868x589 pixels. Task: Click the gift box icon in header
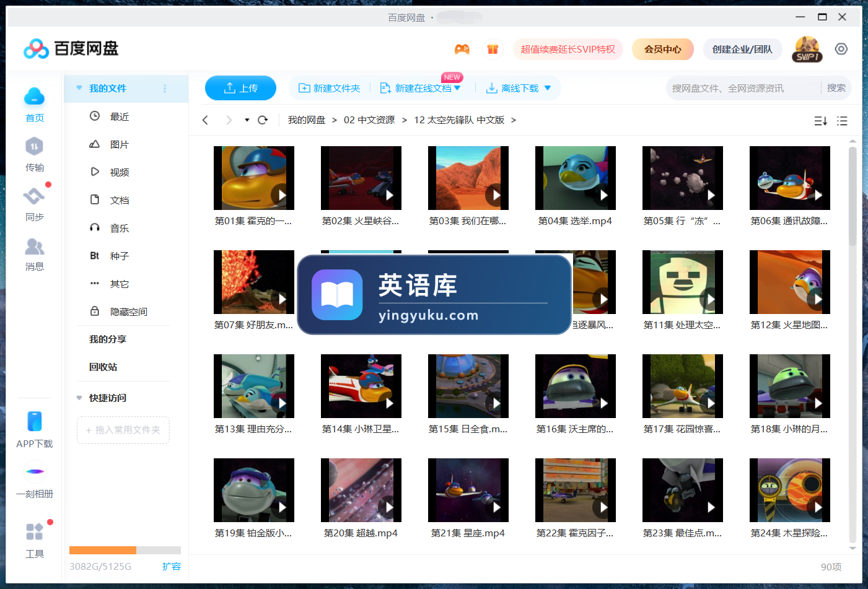(x=493, y=50)
